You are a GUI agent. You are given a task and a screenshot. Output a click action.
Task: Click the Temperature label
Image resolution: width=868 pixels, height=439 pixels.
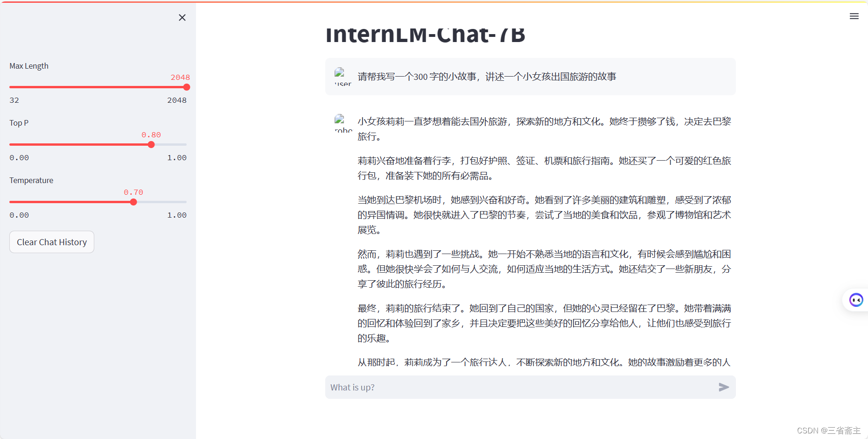pyautogui.click(x=31, y=180)
